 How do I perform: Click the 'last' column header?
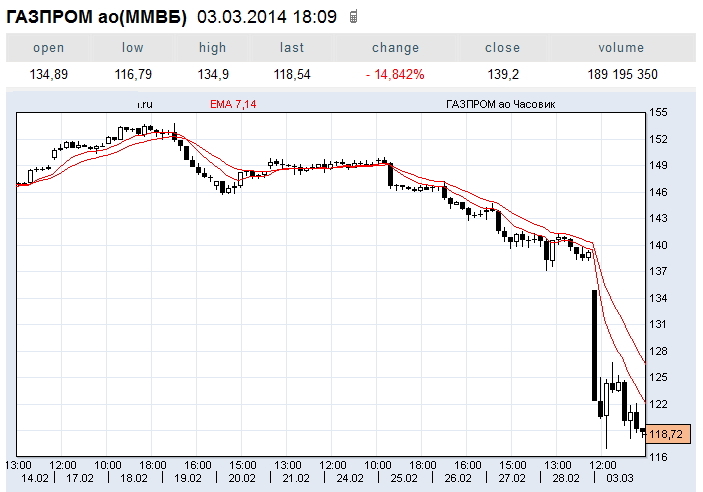(292, 48)
